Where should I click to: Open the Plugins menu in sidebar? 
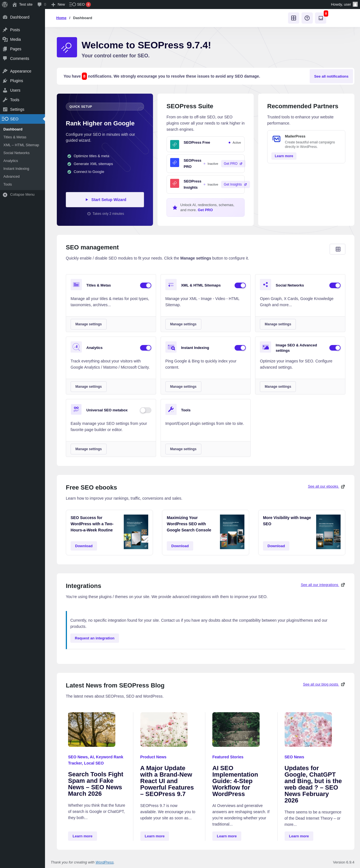(22, 80)
